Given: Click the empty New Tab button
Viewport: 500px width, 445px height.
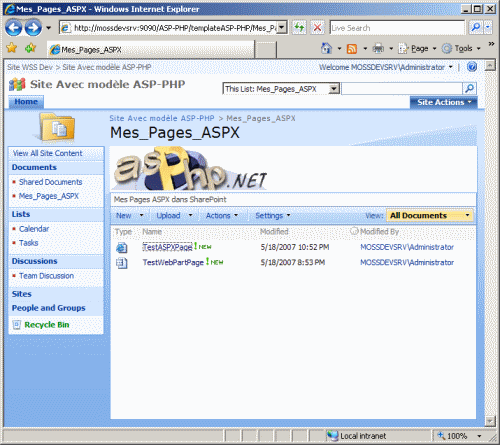Looking at the screenshot, I should click(x=266, y=50).
